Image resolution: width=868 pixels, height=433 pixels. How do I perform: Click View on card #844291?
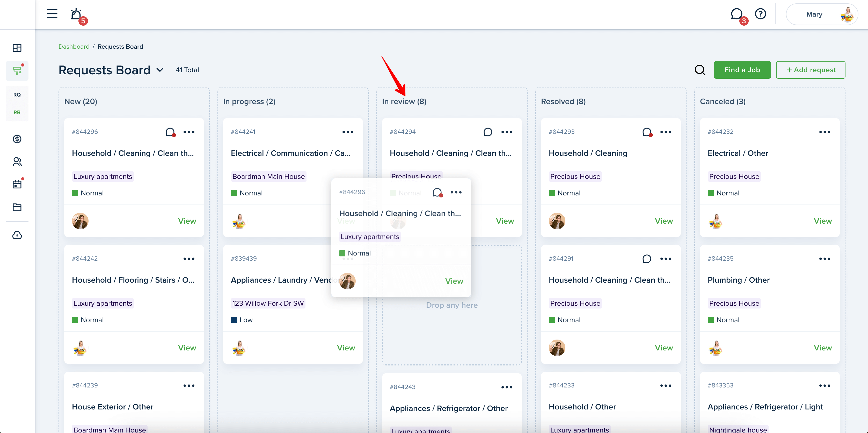tap(664, 348)
